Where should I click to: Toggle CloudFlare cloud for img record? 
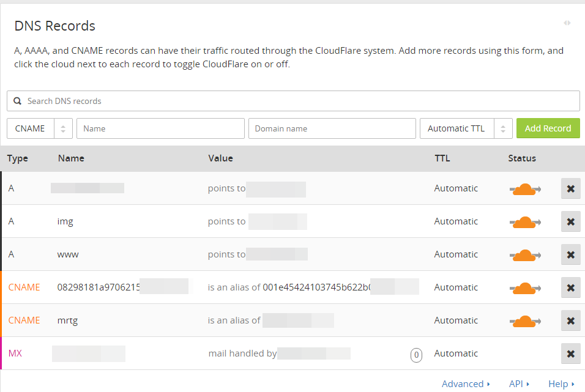[524, 221]
